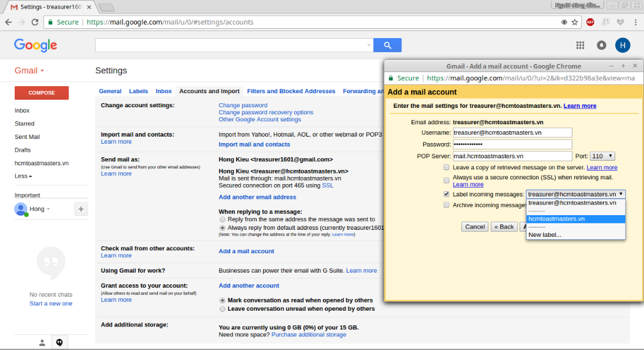Image resolution: width=644 pixels, height=350 pixels.
Task: Open the contacts person icon in chat footer
Action: point(42,343)
